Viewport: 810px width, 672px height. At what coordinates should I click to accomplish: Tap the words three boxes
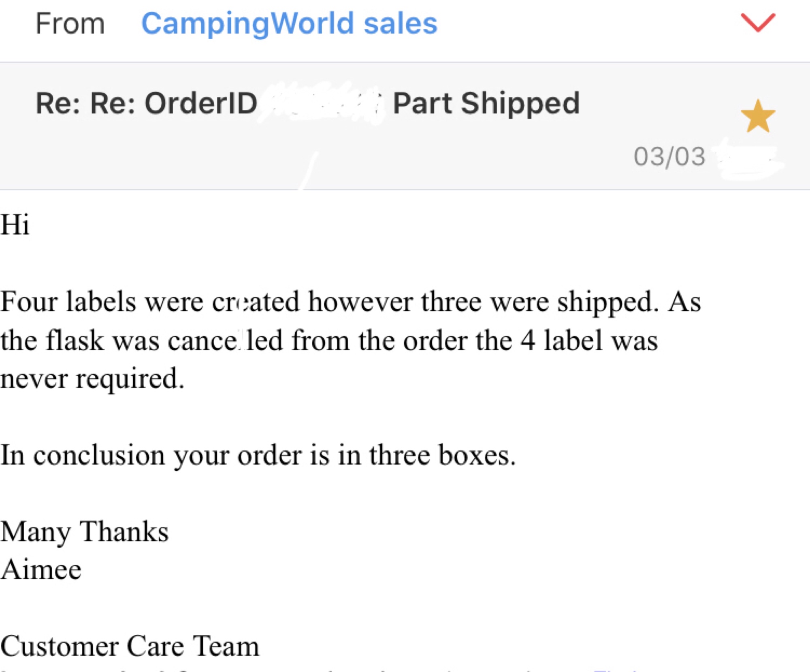click(442, 455)
